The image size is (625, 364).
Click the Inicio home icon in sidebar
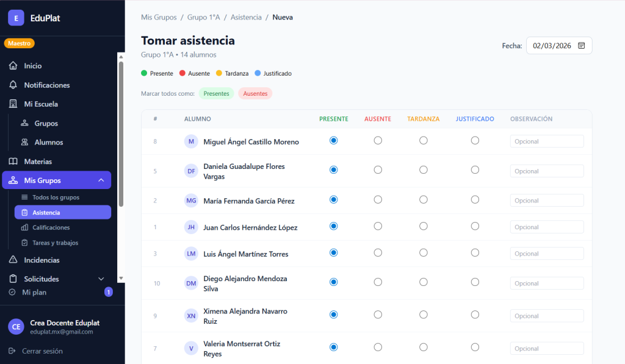point(13,66)
